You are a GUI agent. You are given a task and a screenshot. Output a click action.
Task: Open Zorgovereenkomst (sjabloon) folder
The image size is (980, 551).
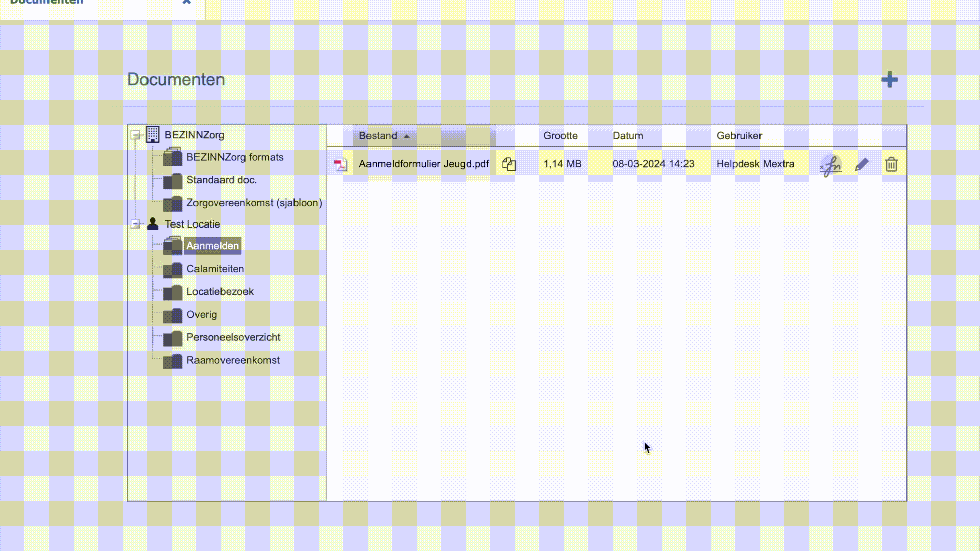pyautogui.click(x=254, y=203)
